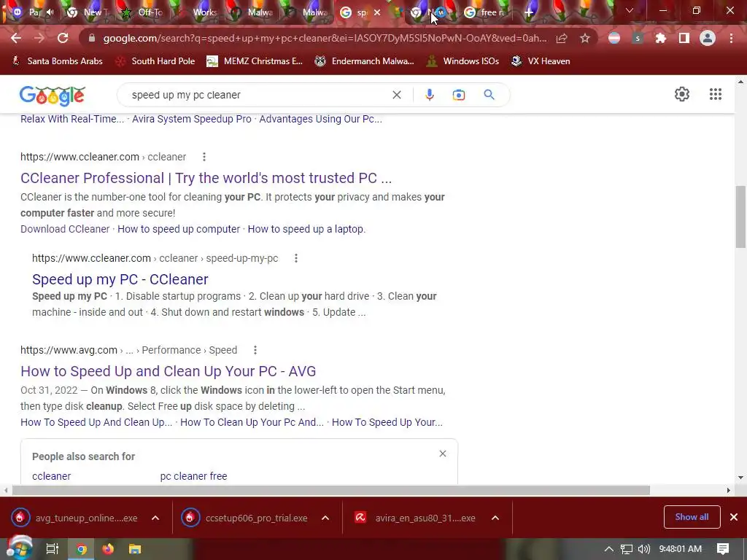
Task: Open 'How to Speed Up and Clean Up Your PC - AVG'
Action: tap(169, 371)
